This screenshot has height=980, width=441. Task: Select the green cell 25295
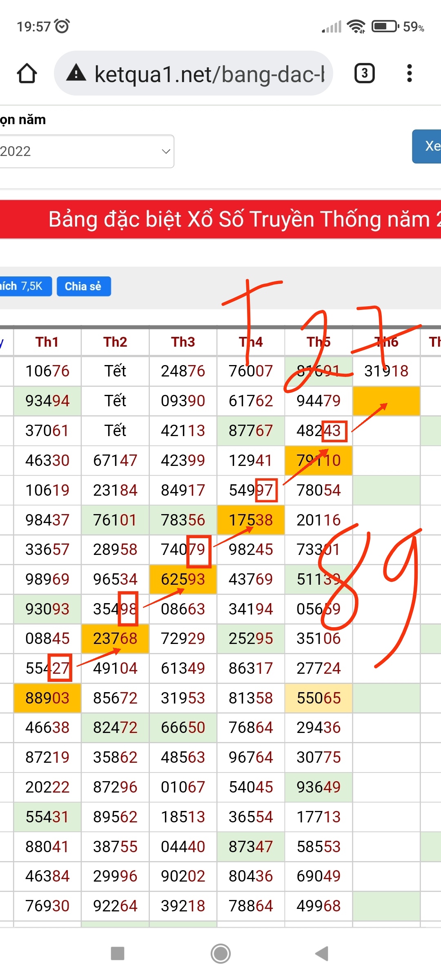[x=251, y=639]
